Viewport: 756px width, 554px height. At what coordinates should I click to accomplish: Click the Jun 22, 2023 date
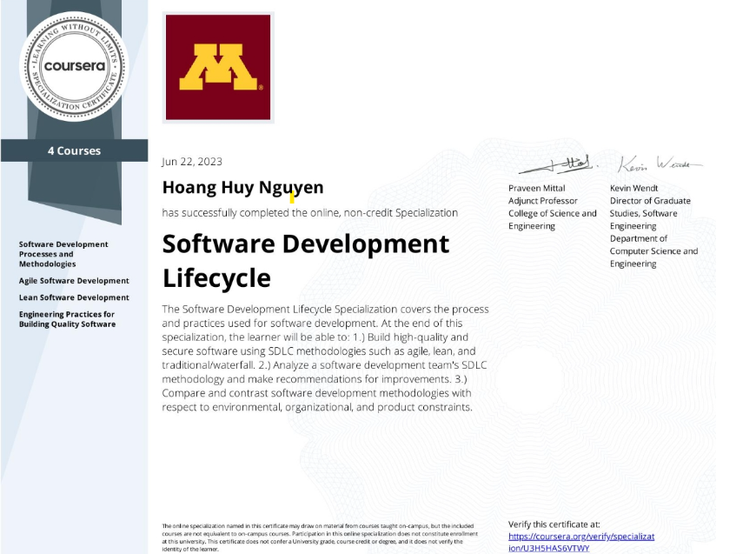[x=192, y=161]
